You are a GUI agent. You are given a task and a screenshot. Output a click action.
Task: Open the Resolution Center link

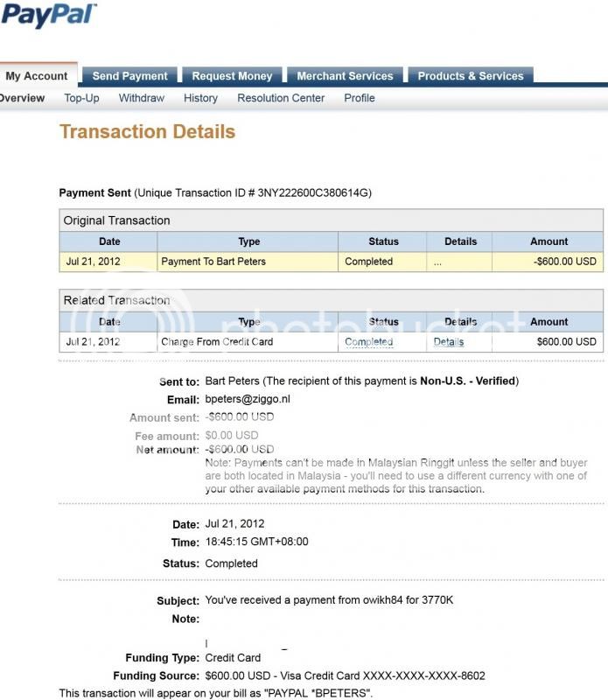click(281, 98)
